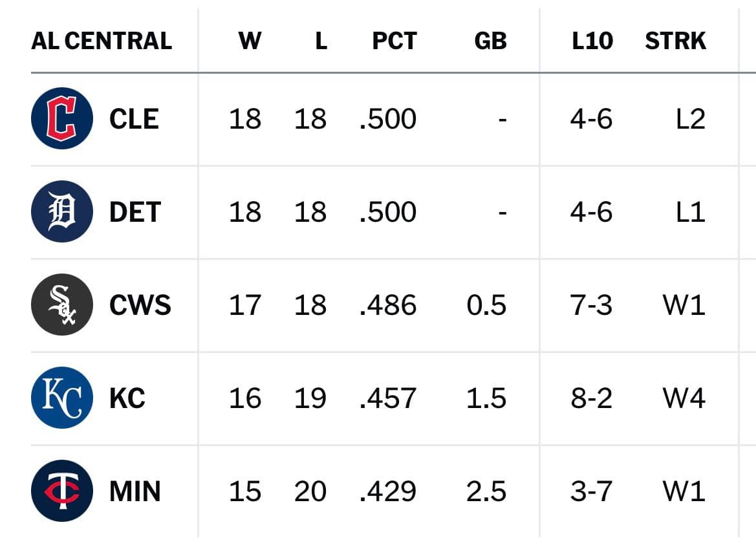Viewport: 756px width, 549px height.
Task: Open the CLE team link
Action: [134, 118]
